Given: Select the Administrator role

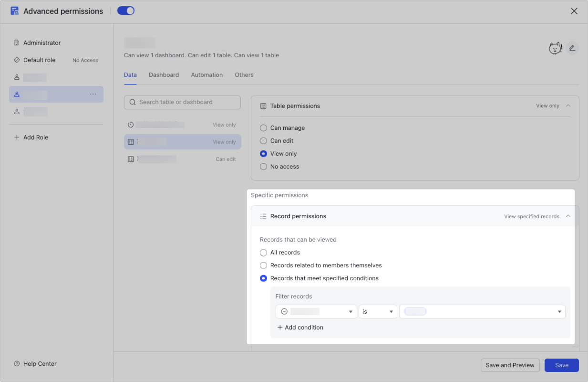Looking at the screenshot, I should pyautogui.click(x=56, y=43).
